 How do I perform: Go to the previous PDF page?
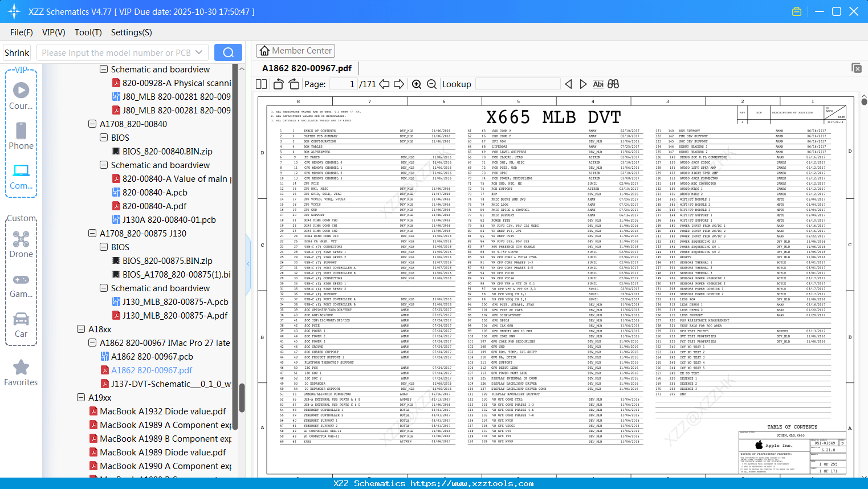point(384,84)
